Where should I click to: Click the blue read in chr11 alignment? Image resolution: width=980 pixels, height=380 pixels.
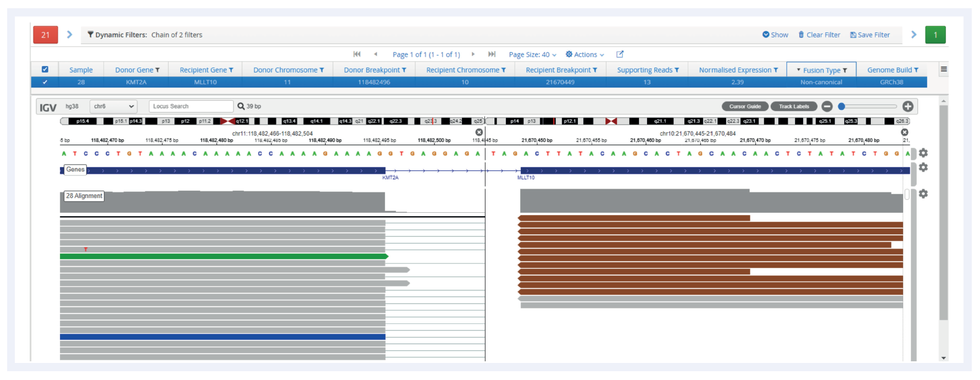[222, 337]
